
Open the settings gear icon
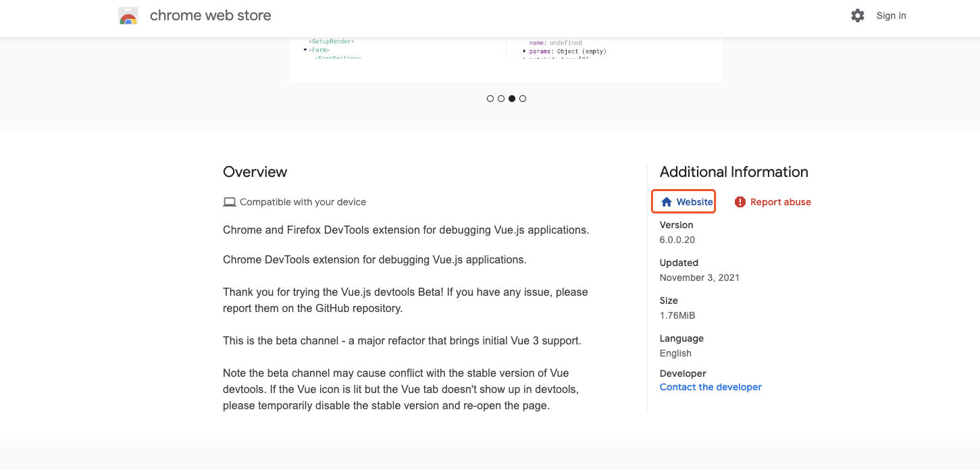[858, 16]
